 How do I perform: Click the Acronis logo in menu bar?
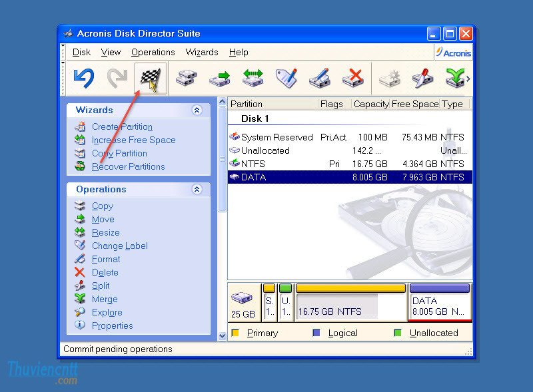coord(454,53)
